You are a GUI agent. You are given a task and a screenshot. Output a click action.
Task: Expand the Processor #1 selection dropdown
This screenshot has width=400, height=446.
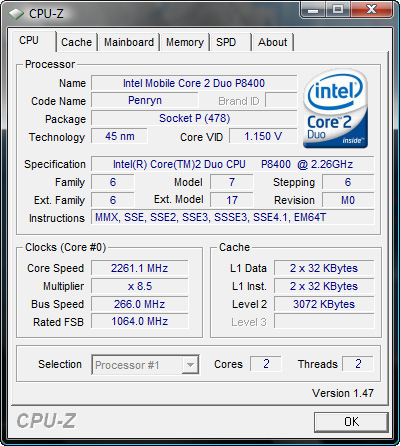pos(190,365)
